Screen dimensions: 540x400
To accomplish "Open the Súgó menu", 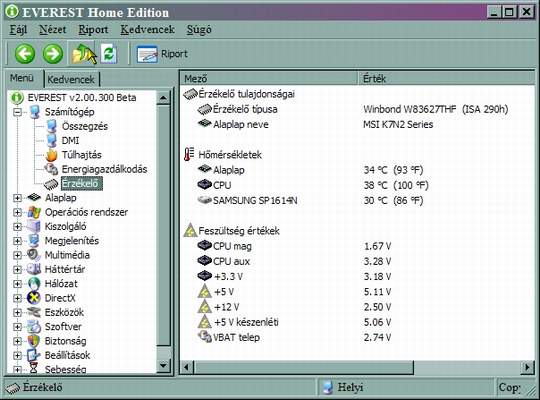I will [199, 30].
